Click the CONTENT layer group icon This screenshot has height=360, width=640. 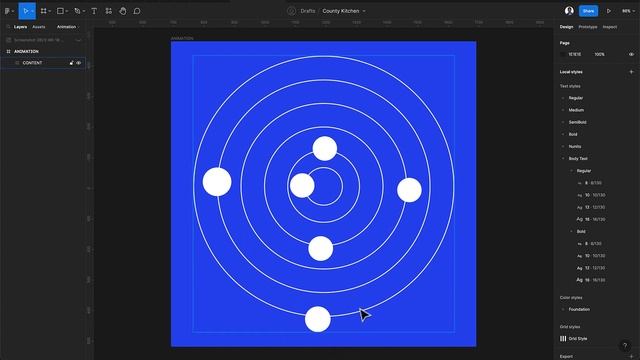17,63
